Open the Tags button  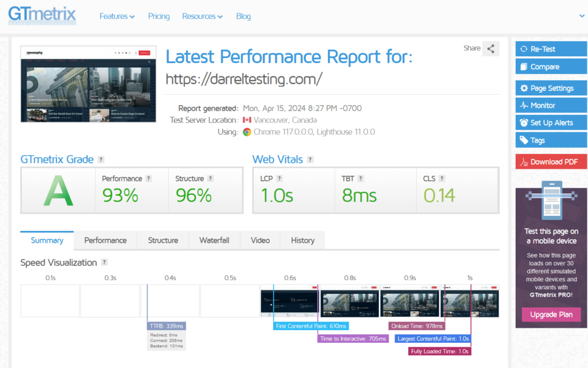pos(551,140)
